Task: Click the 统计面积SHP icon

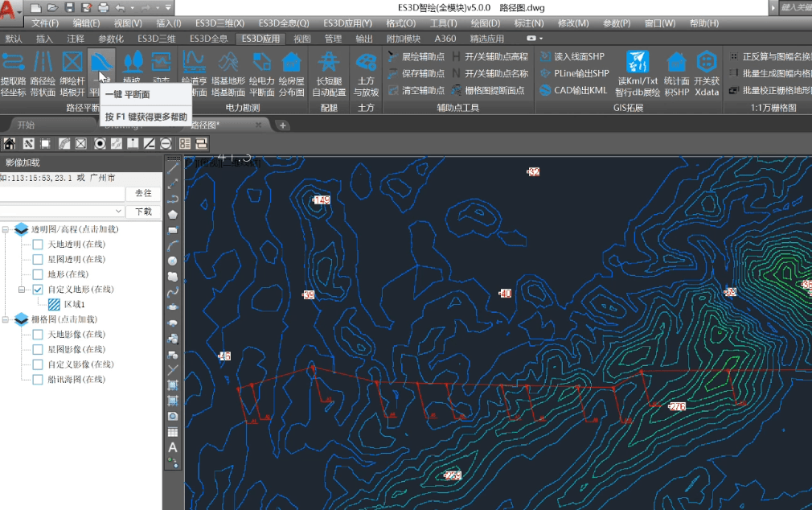Action: [677, 63]
